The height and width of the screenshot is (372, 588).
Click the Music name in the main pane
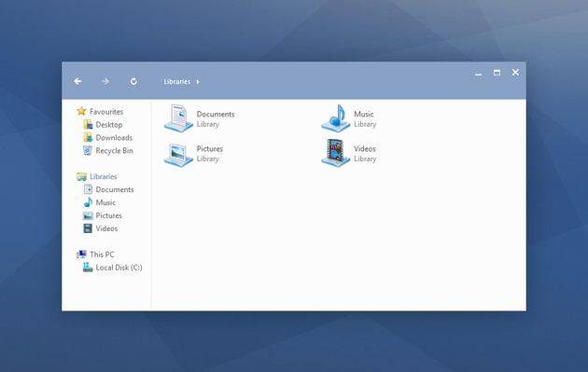(364, 115)
